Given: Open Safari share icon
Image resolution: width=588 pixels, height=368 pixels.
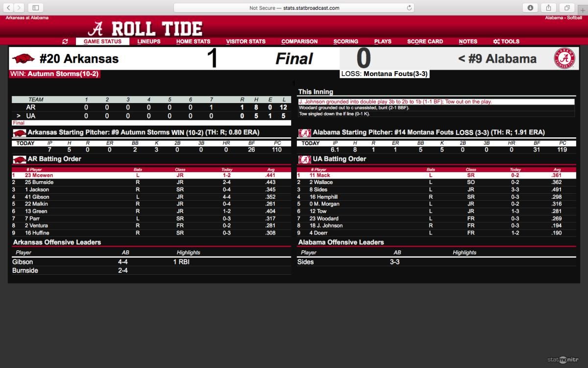Looking at the screenshot, I should 549,7.
